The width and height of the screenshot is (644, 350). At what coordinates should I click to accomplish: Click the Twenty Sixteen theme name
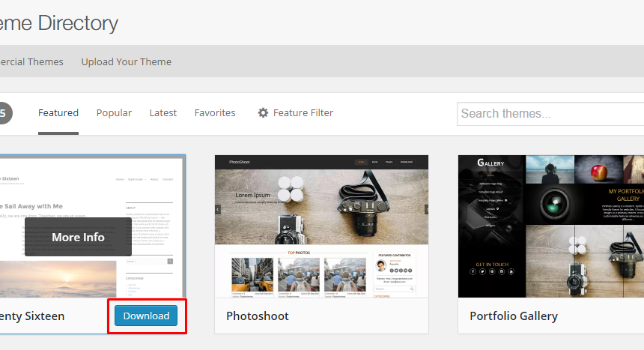[32, 316]
